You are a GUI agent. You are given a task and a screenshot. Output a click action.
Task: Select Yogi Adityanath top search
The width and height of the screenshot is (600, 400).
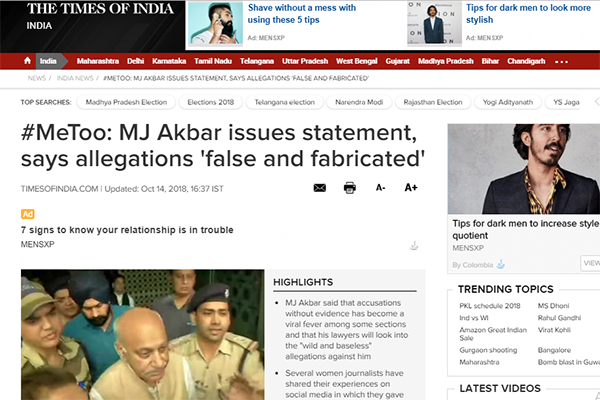tap(508, 102)
